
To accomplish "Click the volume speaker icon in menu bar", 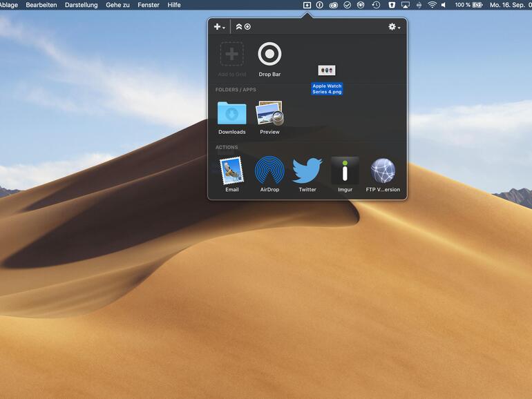I will [x=444, y=5].
